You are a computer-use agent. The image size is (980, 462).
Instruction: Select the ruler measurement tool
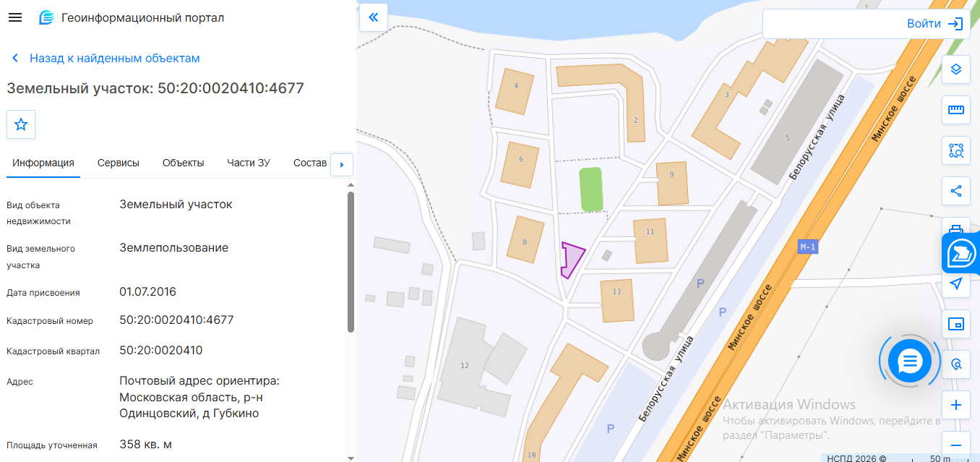[956, 110]
